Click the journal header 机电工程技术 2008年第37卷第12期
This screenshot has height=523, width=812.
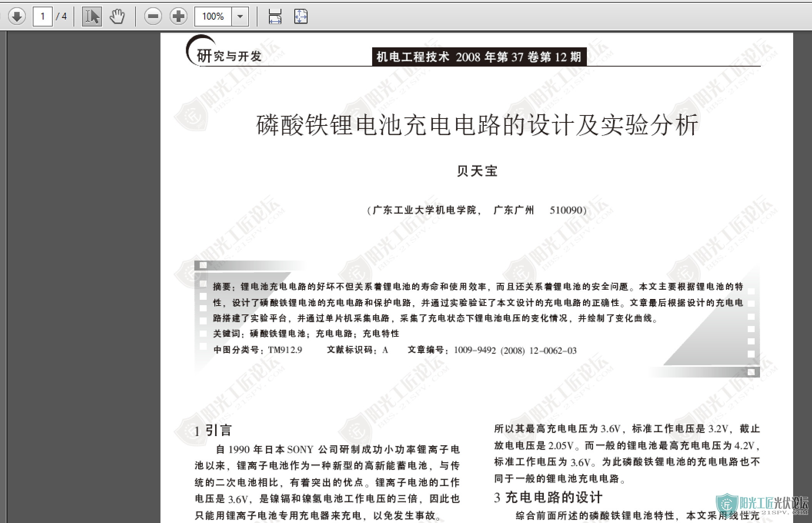[479, 57]
